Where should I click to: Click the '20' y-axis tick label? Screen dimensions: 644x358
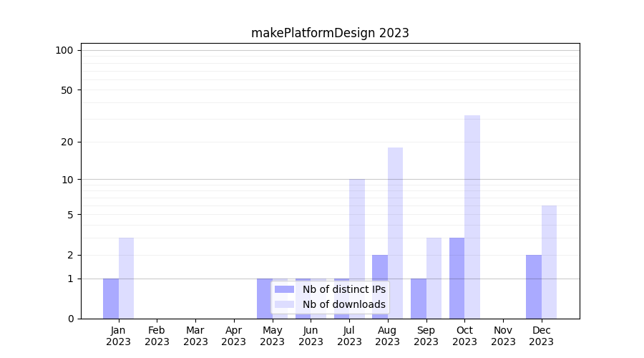tap(67, 142)
